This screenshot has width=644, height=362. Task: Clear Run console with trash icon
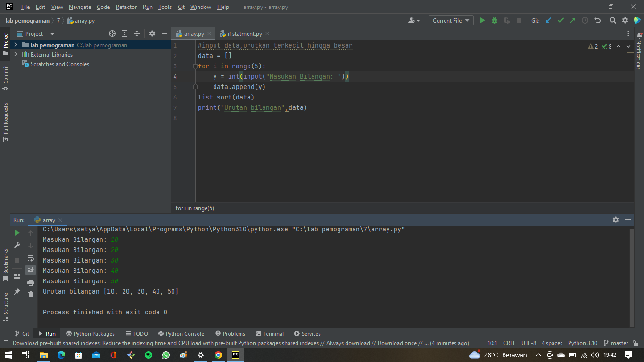[x=31, y=295]
